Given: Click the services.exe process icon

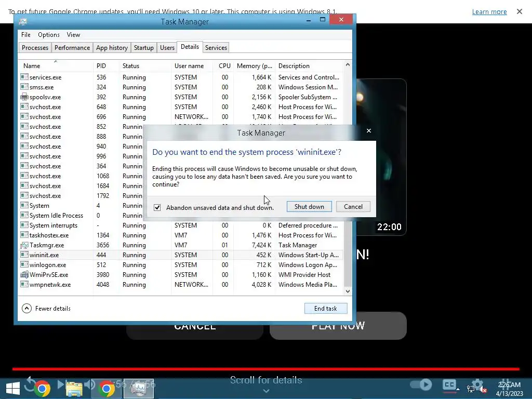Looking at the screenshot, I should point(24,77).
